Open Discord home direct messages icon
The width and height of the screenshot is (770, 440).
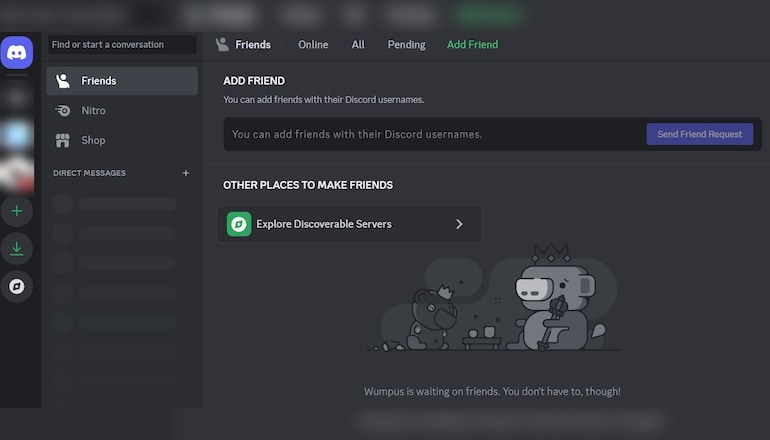tap(17, 52)
